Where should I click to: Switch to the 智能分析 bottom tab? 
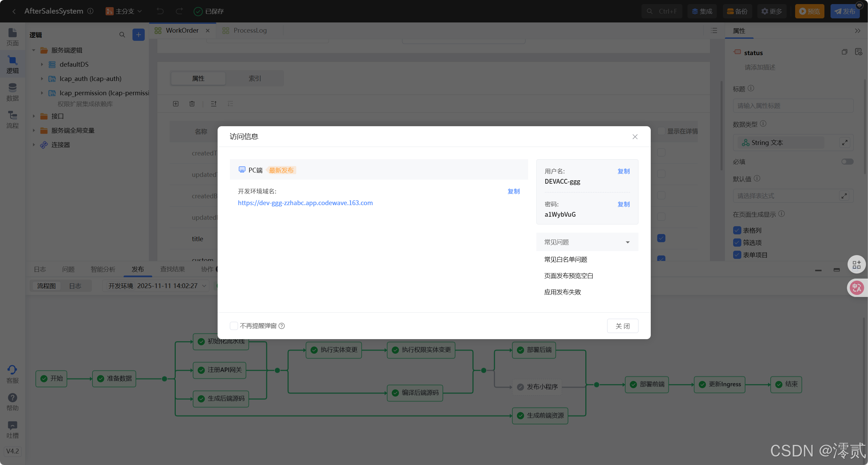(x=103, y=269)
